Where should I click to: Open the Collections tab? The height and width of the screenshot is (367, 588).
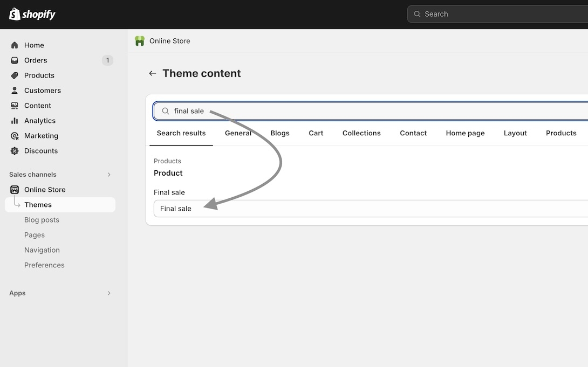point(361,133)
